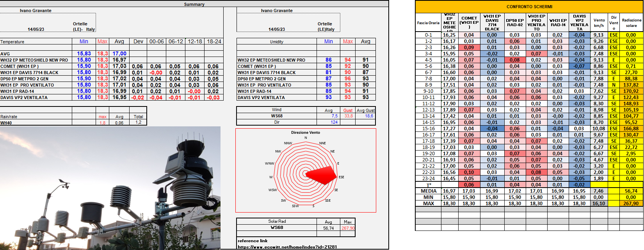Screen dimensions: 644x250
Task: Select the CONFRONTO SCHERMI orange header
Action: pyautogui.click(x=529, y=7)
